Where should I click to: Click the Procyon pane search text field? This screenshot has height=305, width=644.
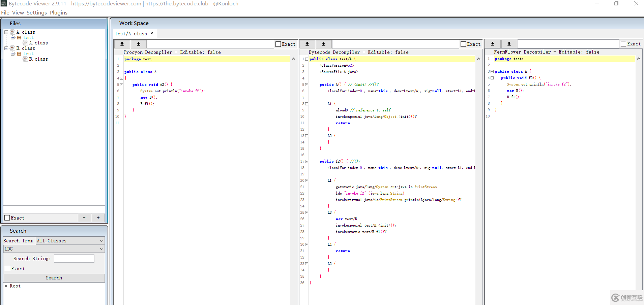(210, 44)
